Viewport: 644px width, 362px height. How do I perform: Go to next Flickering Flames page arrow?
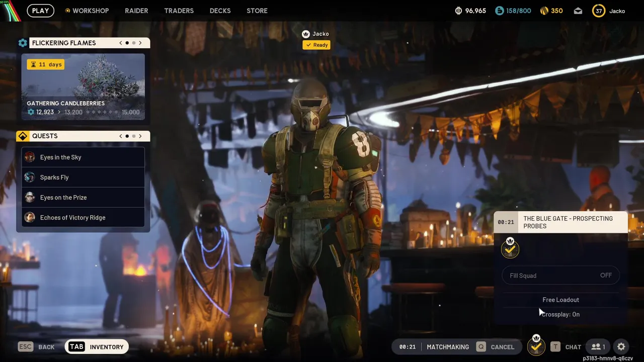[140, 43]
